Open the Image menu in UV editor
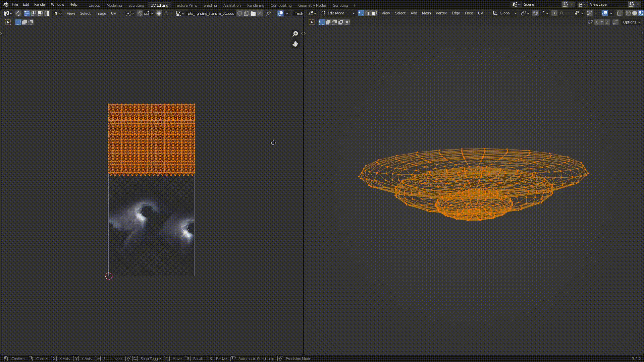The width and height of the screenshot is (644, 362). 101,13
